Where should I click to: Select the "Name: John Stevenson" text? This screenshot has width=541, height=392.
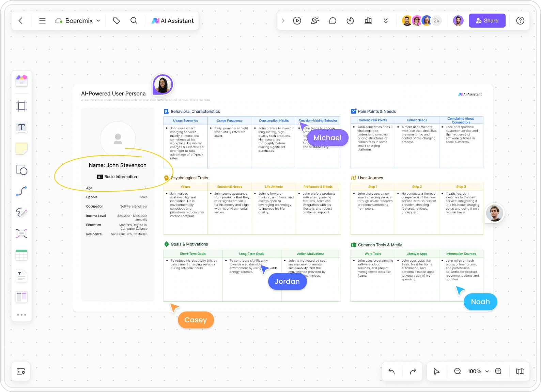pos(118,165)
